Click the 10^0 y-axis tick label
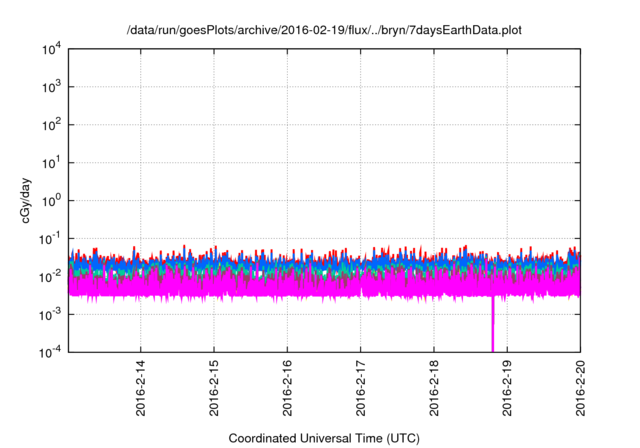Screen dimensions: 640x448 coord(51,201)
